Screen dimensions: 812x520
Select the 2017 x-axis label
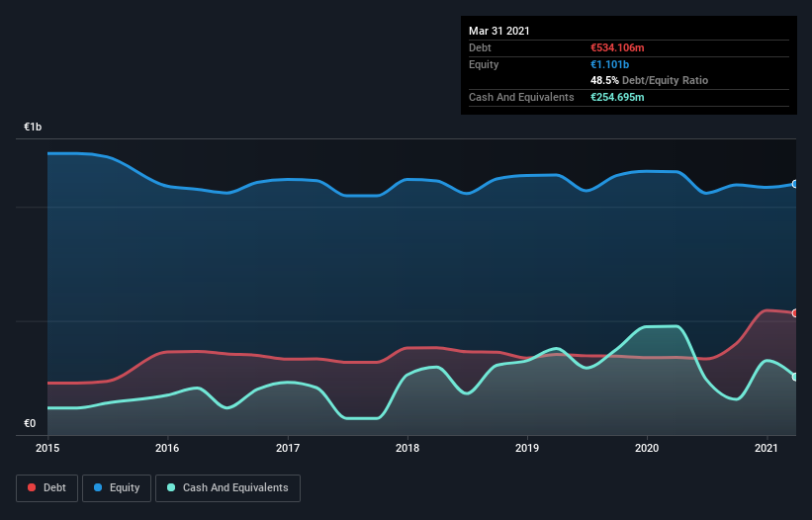point(288,448)
